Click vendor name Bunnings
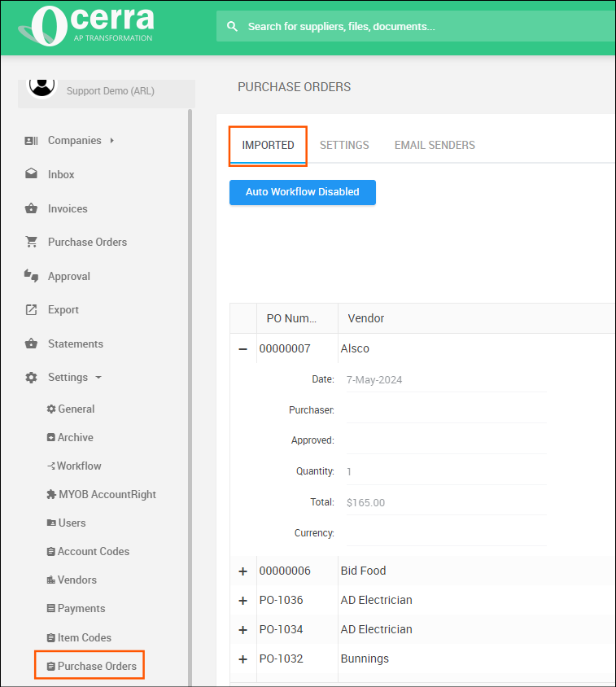This screenshot has width=616, height=687. (365, 659)
